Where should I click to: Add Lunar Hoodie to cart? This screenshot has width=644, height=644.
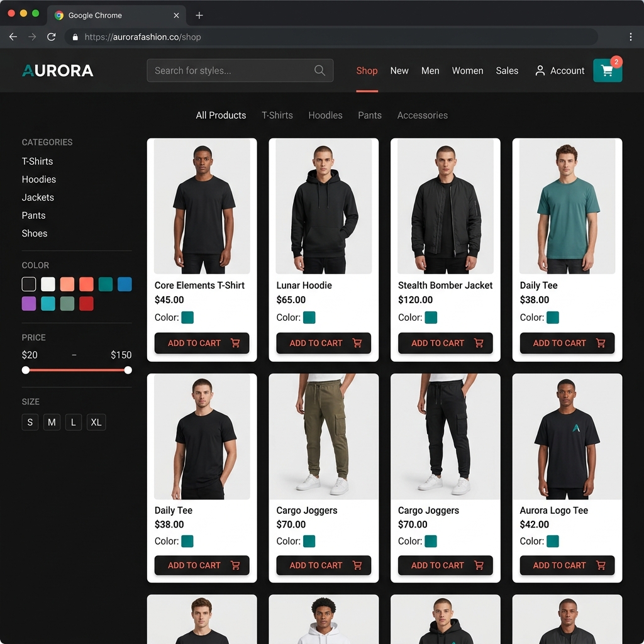pos(324,343)
